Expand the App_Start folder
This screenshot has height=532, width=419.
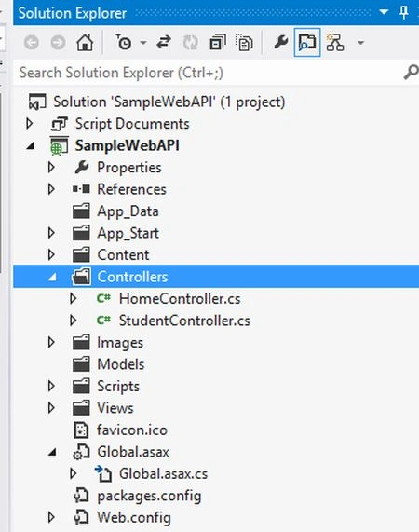51,233
